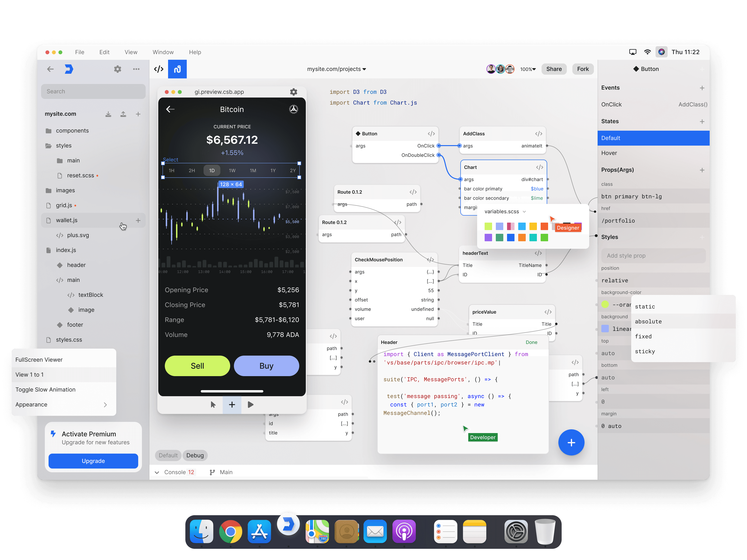Image resolution: width=747 pixels, height=560 pixels.
Task: Click the Upgrade button
Action: (93, 461)
